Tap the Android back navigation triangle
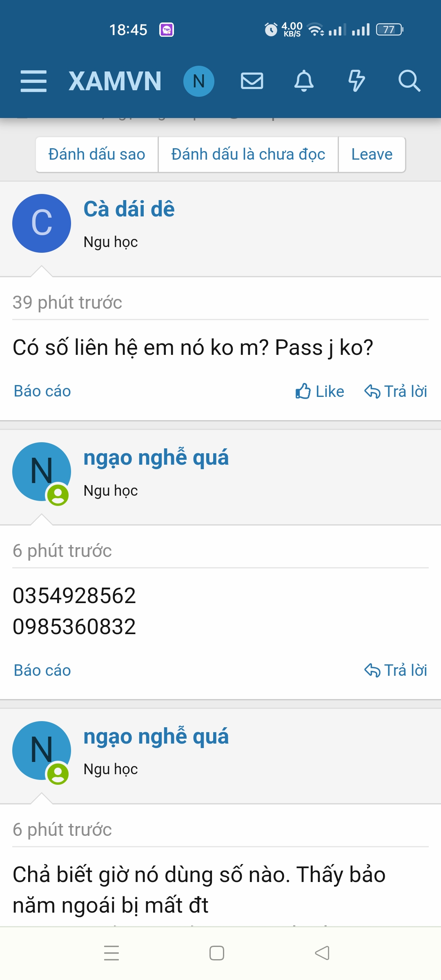 tap(322, 953)
